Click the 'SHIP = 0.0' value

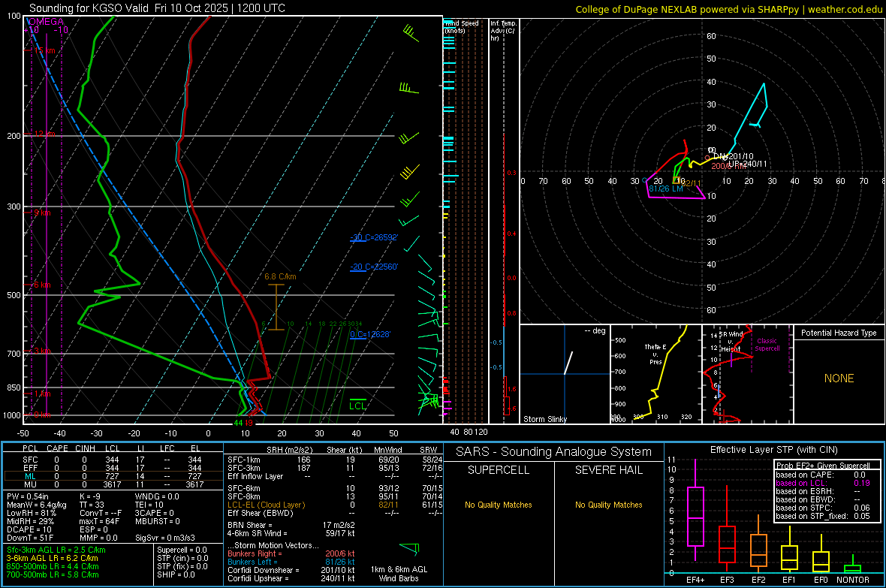(x=176, y=574)
